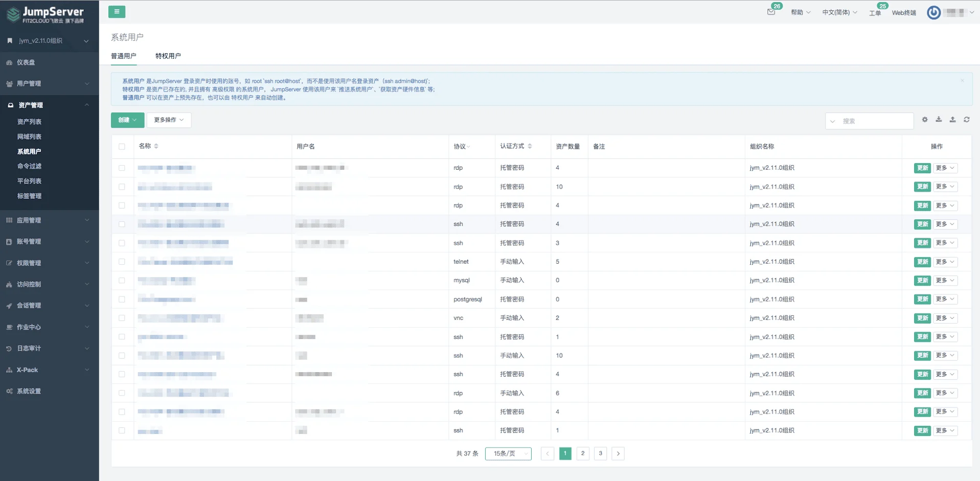Click the 访问控制 icon
Screen dimensions: 980x481
coord(9,284)
